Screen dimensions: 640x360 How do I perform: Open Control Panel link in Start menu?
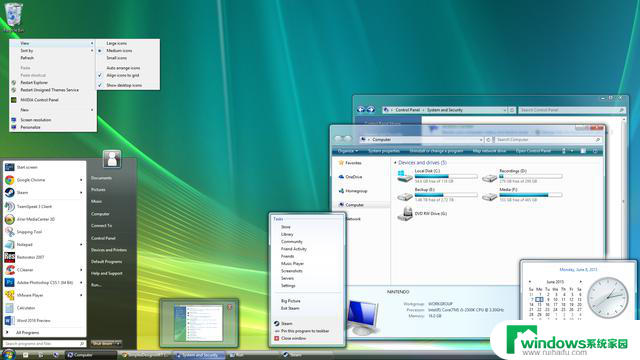(x=103, y=238)
